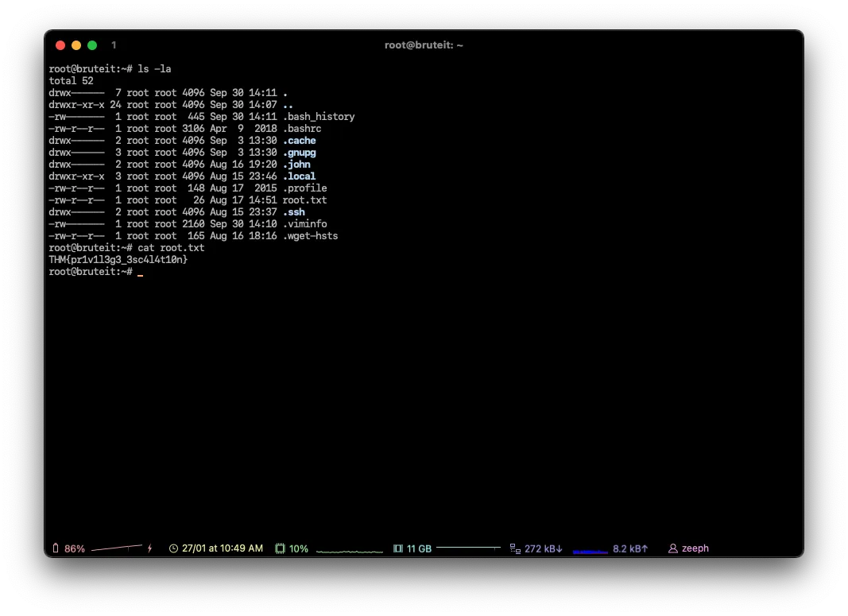Click the green maximize window button
The height and width of the screenshot is (616, 848).
(92, 45)
